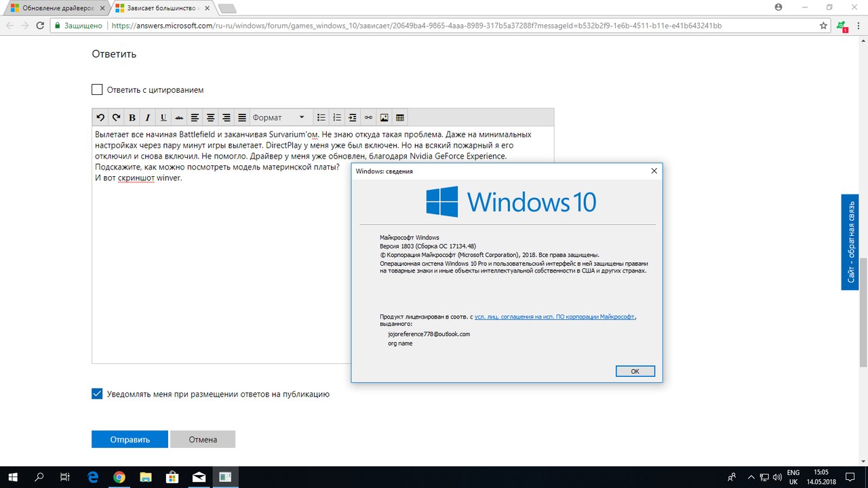Center align text
868x488 pixels.
[210, 117]
